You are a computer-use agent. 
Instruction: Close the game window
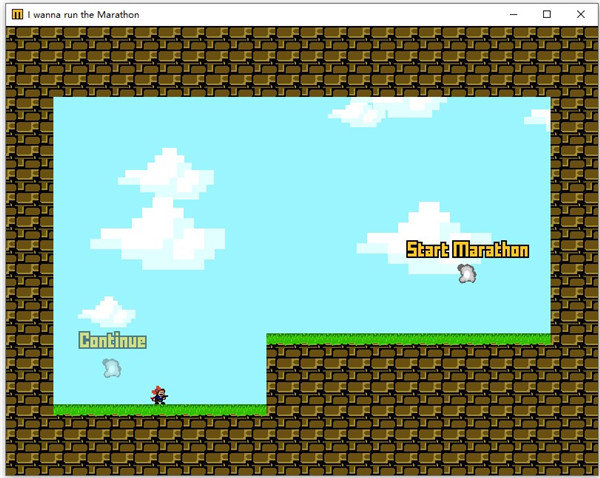pos(580,14)
